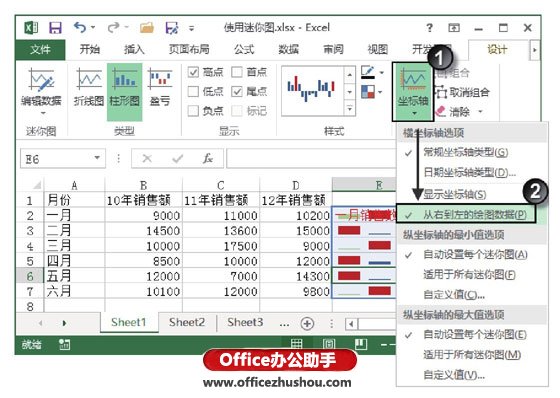The height and width of the screenshot is (398, 560).
Task: Select the 折线图 line sparkline type
Action: 89,88
